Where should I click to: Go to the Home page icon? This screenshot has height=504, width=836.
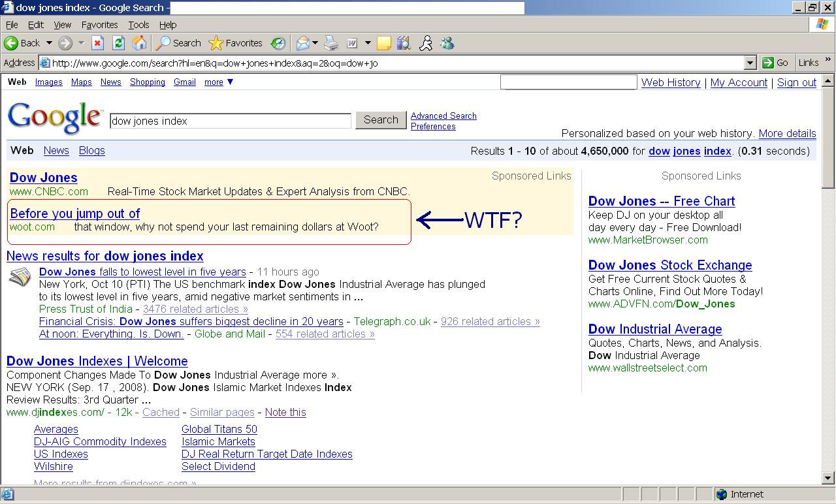point(139,43)
